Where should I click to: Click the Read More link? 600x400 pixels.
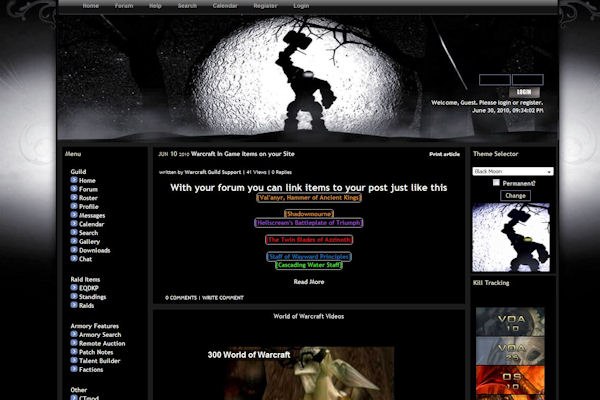point(309,282)
